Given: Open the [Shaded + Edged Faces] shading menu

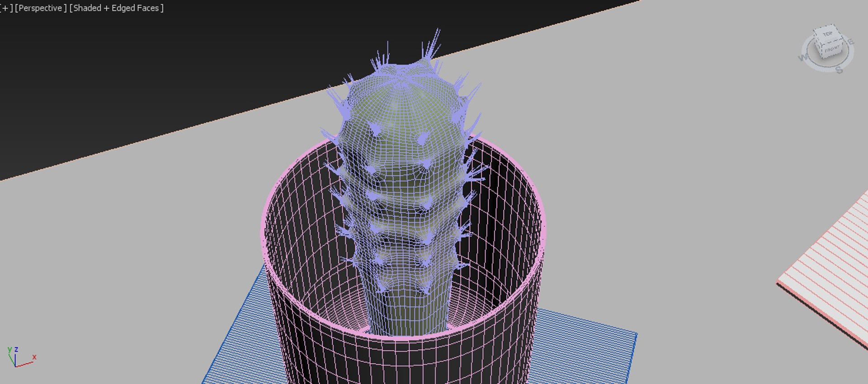Looking at the screenshot, I should pyautogui.click(x=117, y=8).
